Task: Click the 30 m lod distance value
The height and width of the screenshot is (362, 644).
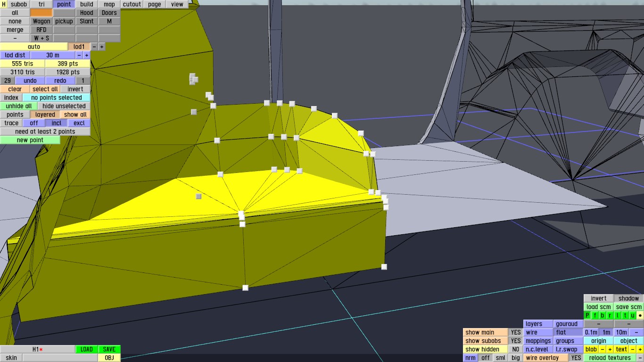Action: (53, 55)
